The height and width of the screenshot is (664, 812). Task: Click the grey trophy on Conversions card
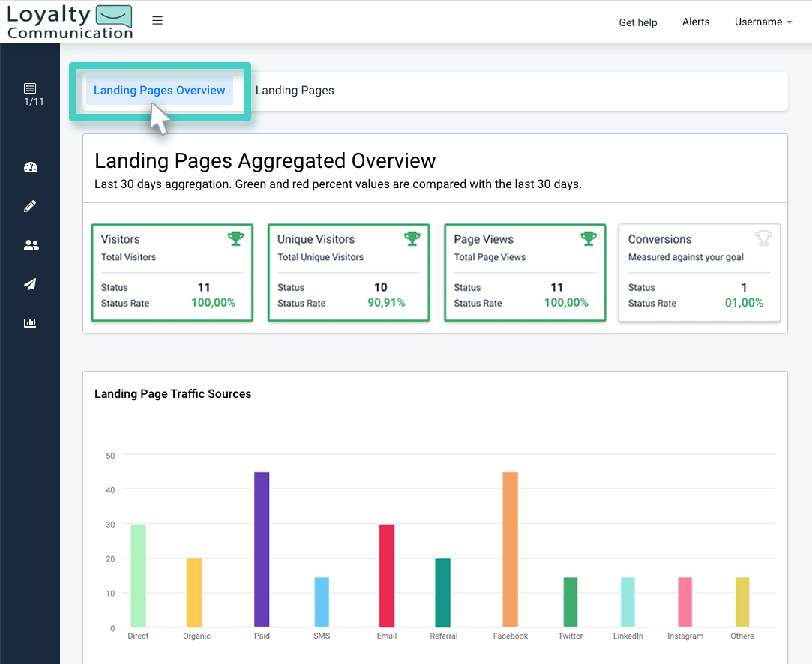coord(763,238)
